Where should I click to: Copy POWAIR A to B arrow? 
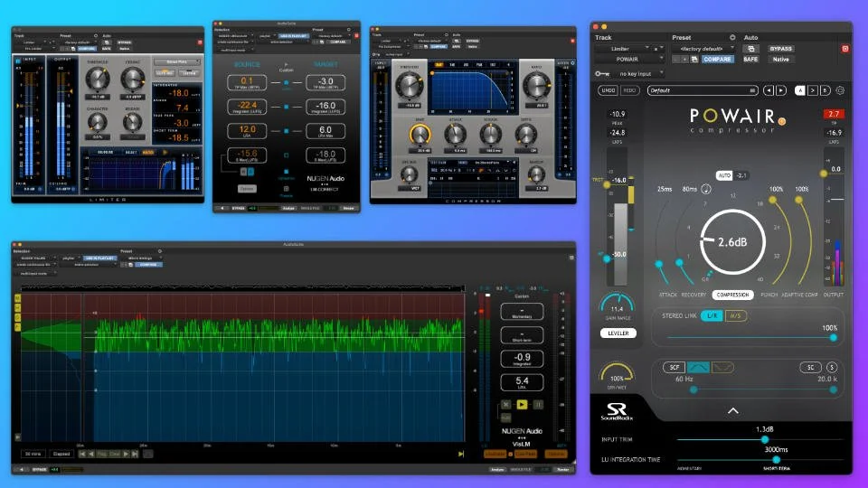[x=813, y=90]
